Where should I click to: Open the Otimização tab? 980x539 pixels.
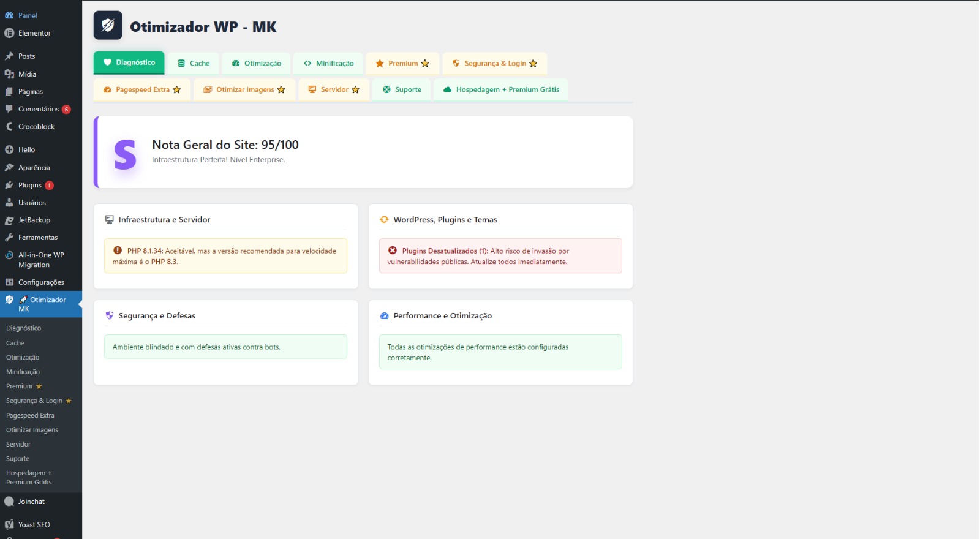(x=257, y=63)
